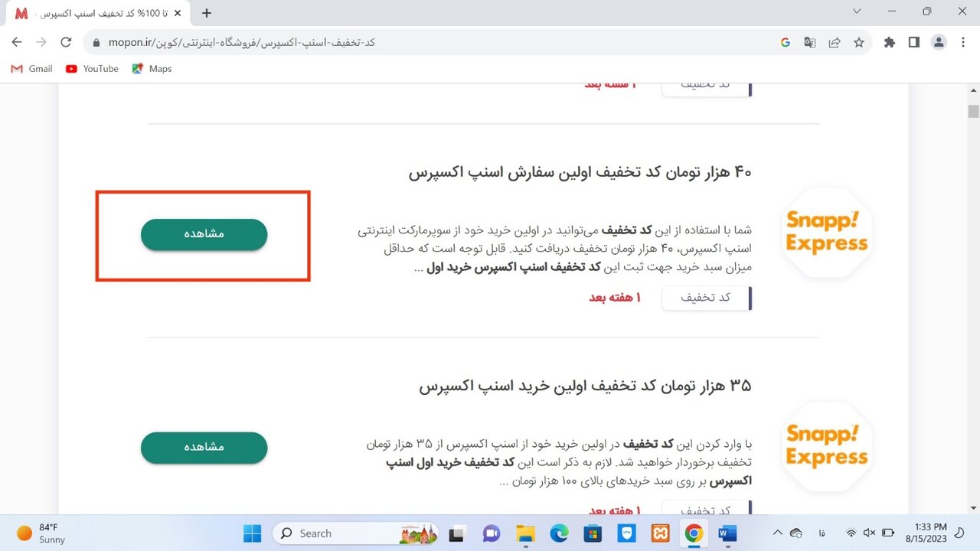This screenshot has width=980, height=551.
Task: Open Microsoft Word from the taskbar
Action: tap(727, 533)
